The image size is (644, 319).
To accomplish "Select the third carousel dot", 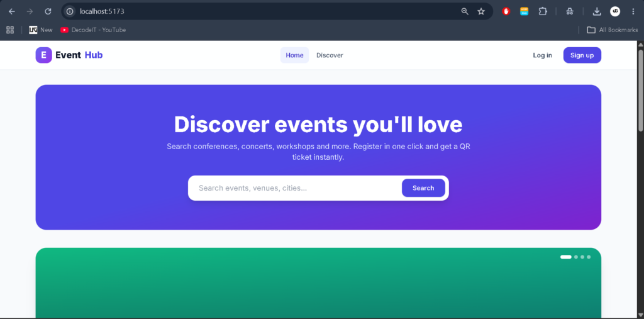I will click(x=582, y=257).
